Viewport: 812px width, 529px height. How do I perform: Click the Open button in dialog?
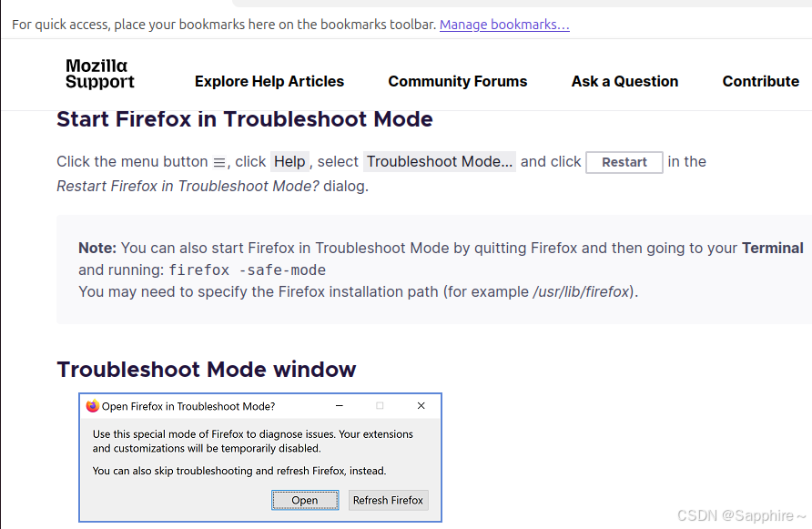click(305, 500)
